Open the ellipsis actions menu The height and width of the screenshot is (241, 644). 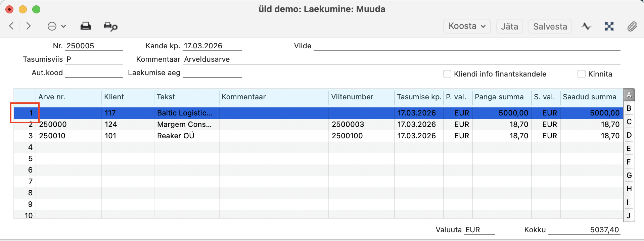56,26
